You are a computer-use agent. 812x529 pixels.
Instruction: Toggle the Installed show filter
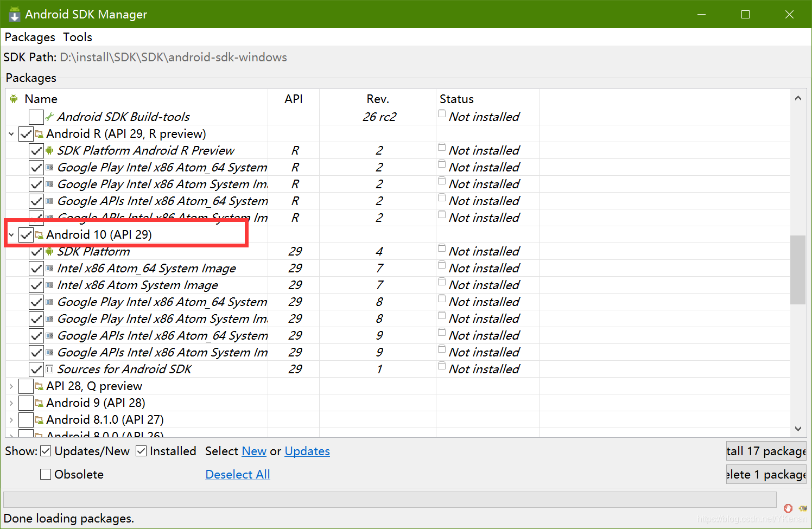pos(141,451)
